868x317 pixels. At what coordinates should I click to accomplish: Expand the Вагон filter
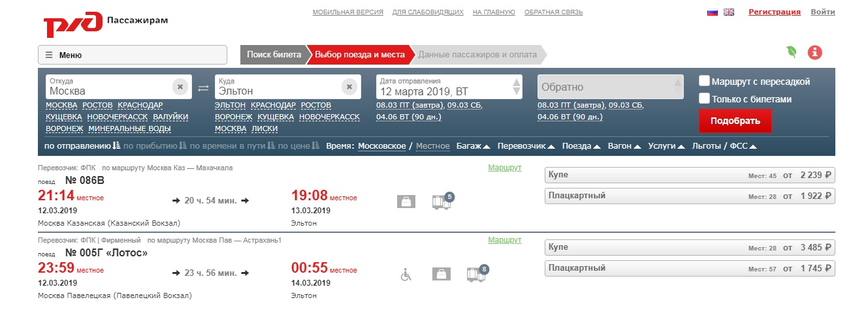[x=624, y=146]
